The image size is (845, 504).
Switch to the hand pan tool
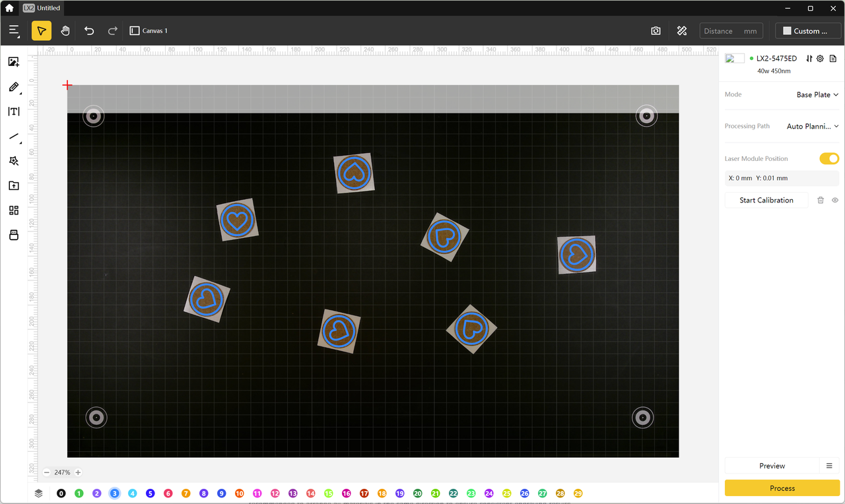click(x=65, y=31)
